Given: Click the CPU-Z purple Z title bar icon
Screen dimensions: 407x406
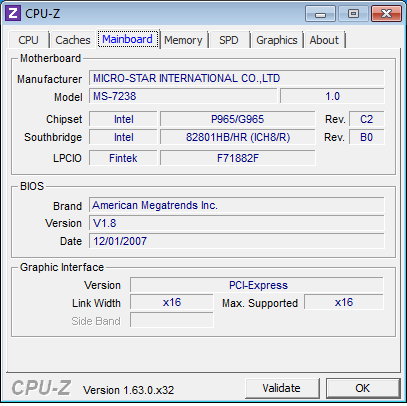Looking at the screenshot, I should point(13,13).
